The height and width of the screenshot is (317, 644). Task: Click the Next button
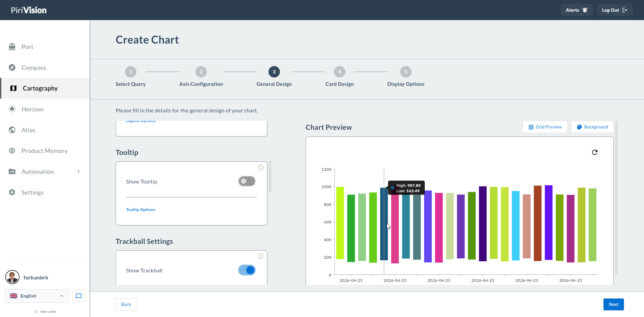coord(613,304)
